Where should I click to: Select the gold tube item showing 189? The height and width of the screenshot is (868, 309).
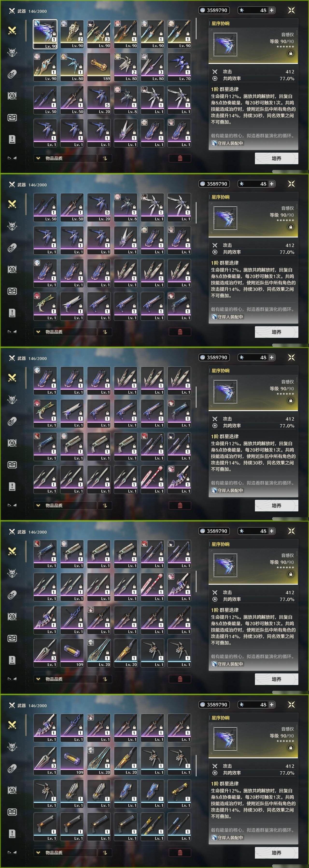point(99,67)
